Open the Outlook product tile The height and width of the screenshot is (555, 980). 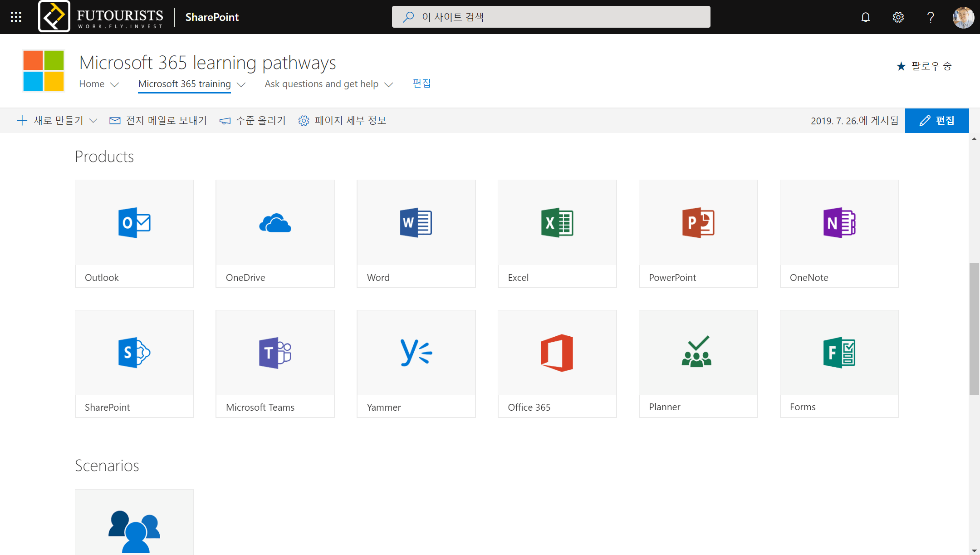tap(134, 234)
